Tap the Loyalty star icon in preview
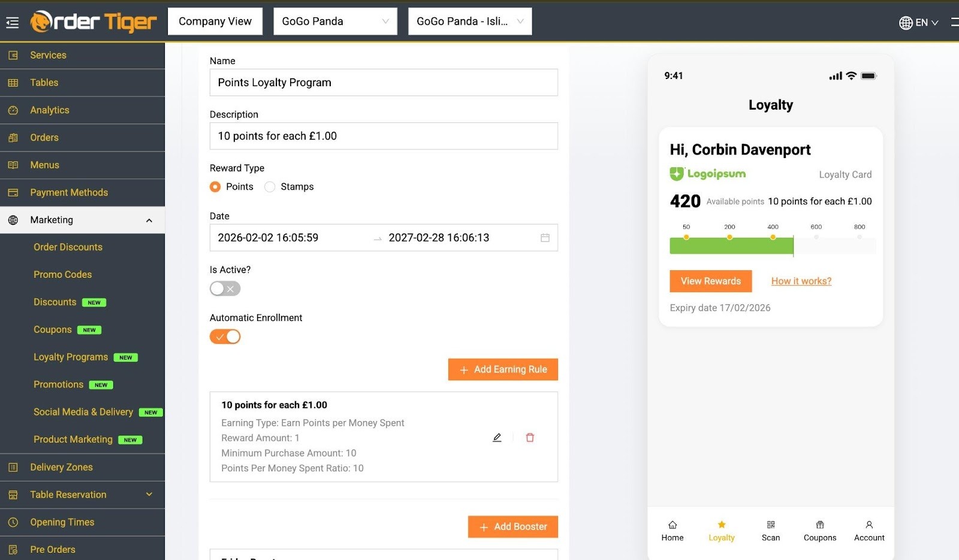This screenshot has height=560, width=959. [x=722, y=525]
